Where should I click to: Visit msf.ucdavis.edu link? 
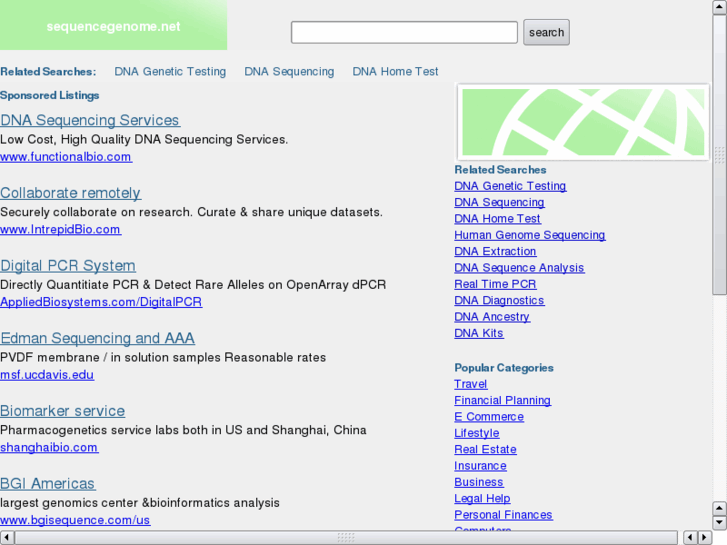[47, 375]
